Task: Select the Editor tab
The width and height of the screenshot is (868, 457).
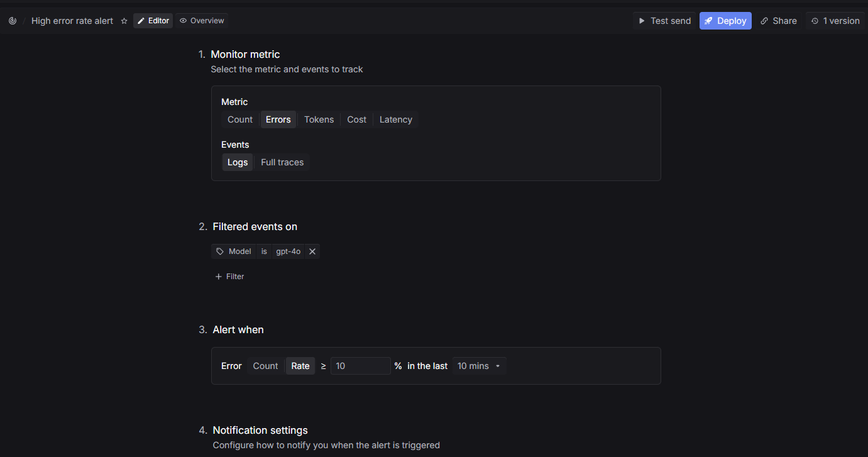Action: click(x=153, y=21)
